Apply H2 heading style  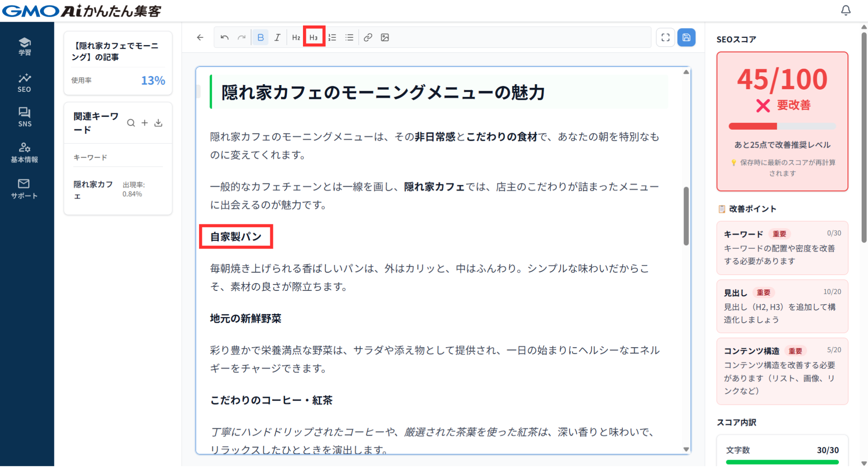[x=296, y=37]
